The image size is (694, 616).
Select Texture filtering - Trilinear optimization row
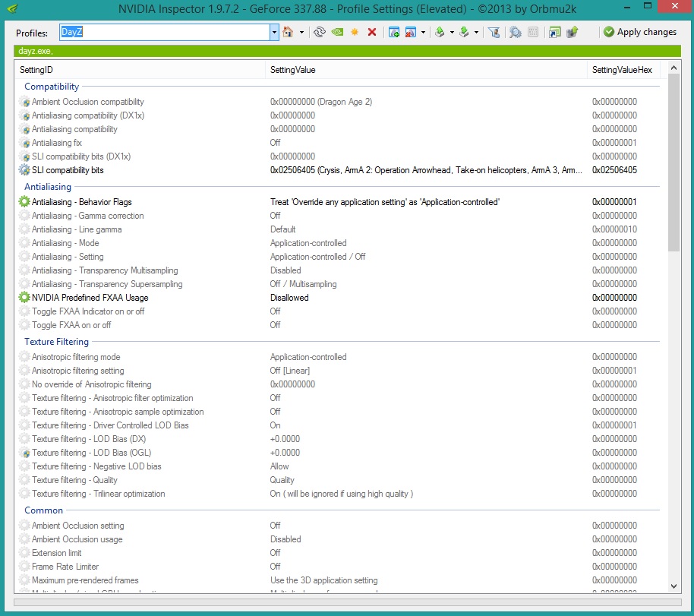[x=341, y=494]
